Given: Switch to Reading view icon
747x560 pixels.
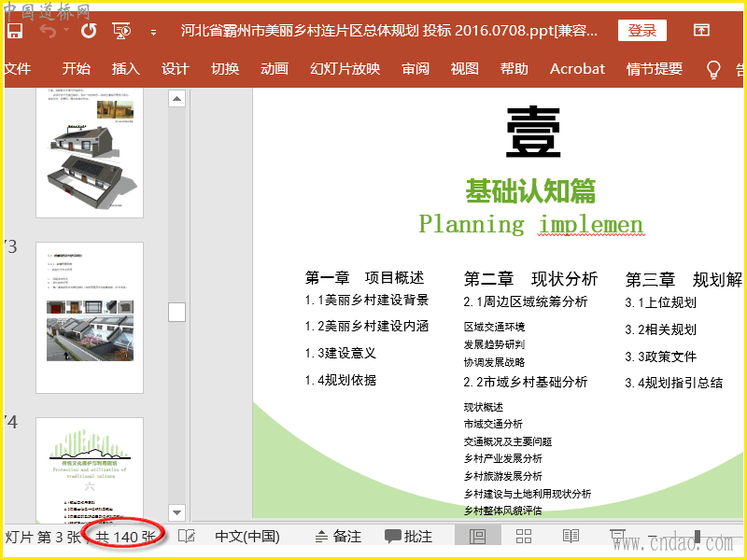Looking at the screenshot, I should [571, 536].
